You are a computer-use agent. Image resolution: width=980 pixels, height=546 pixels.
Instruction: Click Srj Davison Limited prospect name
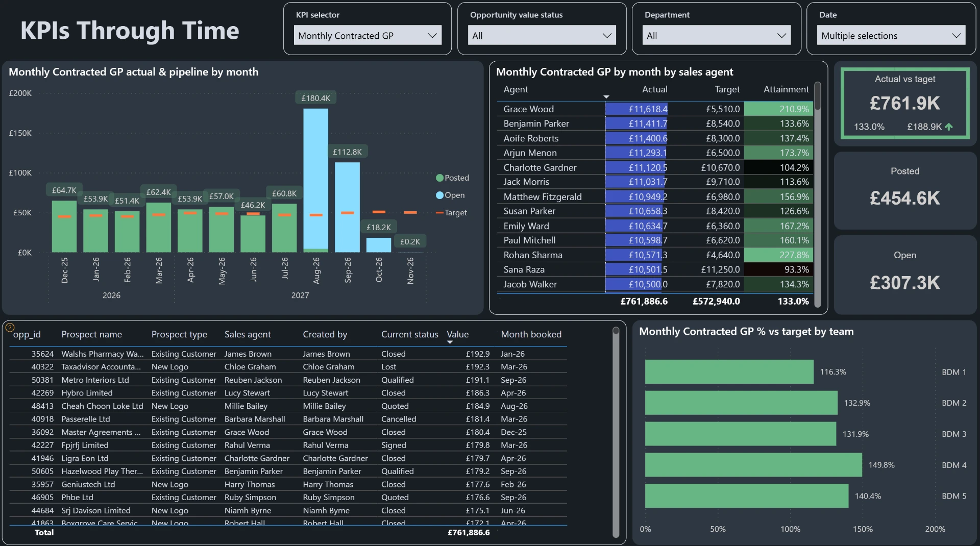coord(96,510)
